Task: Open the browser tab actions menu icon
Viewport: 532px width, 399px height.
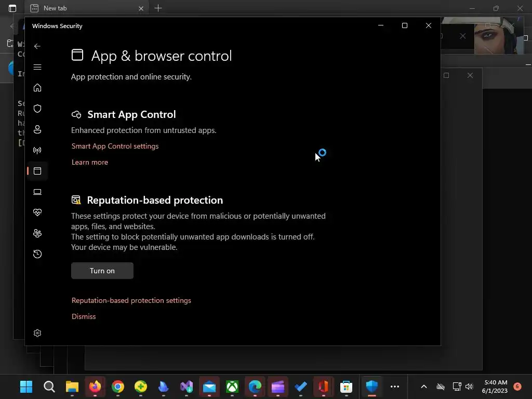Action: point(12,8)
